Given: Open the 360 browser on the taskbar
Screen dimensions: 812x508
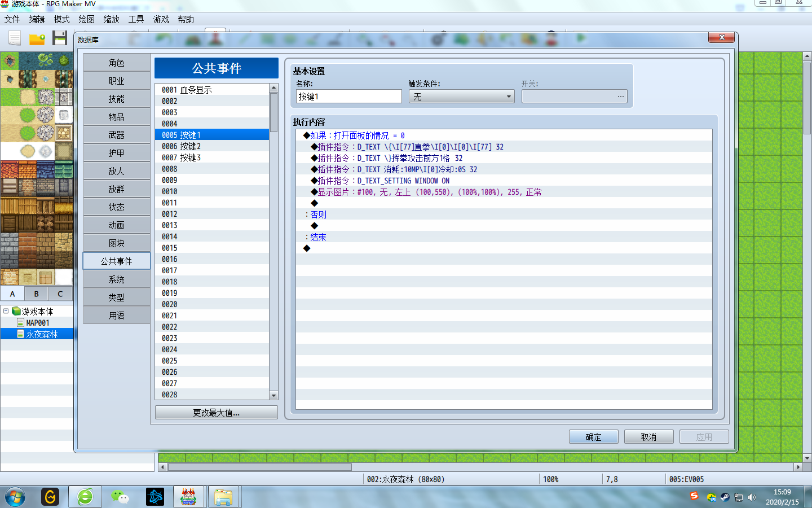Looking at the screenshot, I should coord(86,497).
